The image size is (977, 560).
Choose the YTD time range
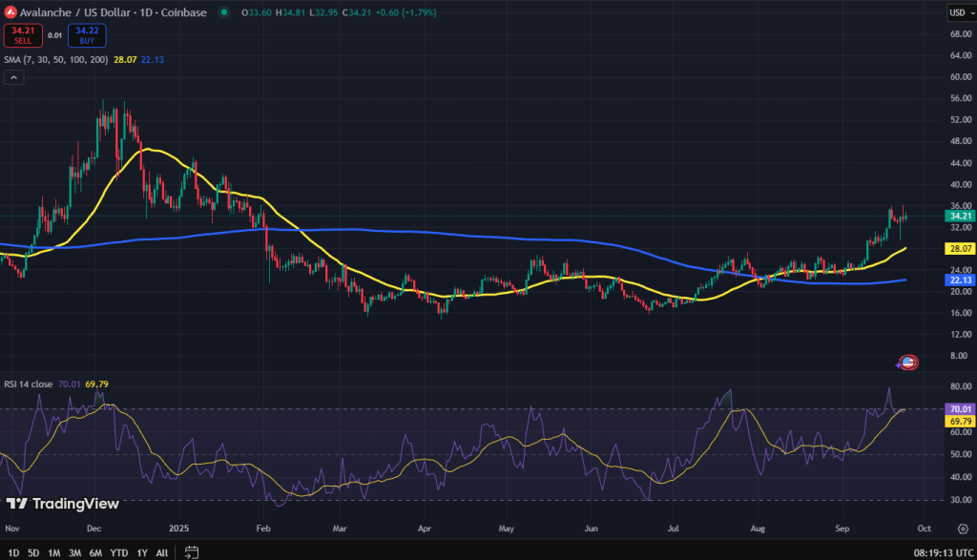pos(119,552)
